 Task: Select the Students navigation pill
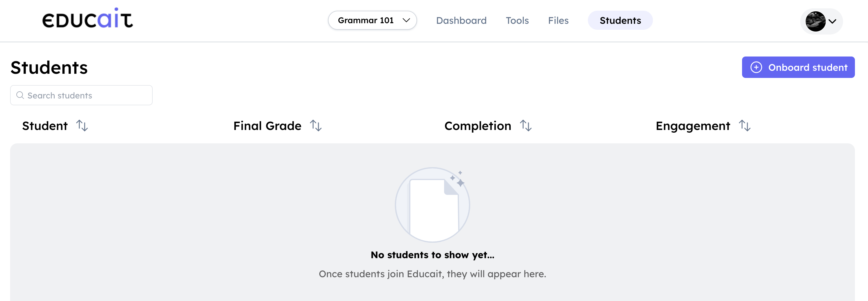[x=620, y=20]
